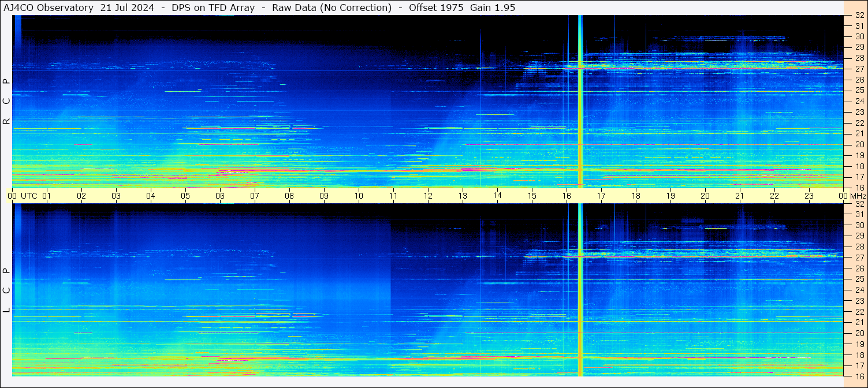Click hour marker 08 on UTC time axis
Image resolution: width=868 pixels, height=388 pixels.
(289, 196)
